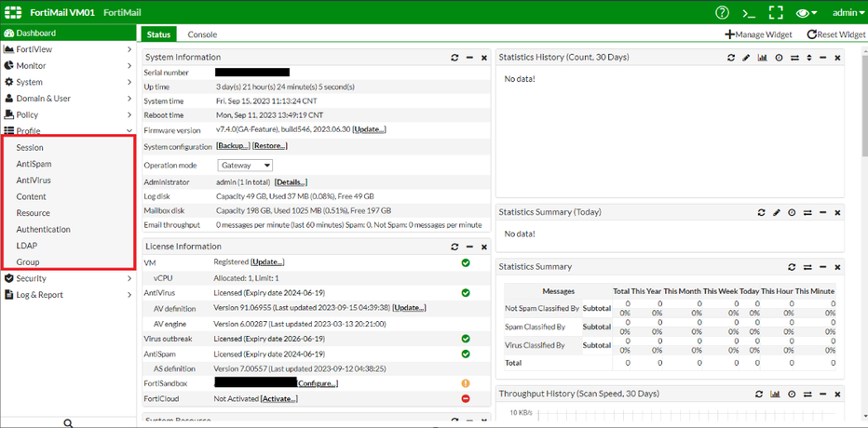Select Dashboard in the sidebar

coord(68,33)
